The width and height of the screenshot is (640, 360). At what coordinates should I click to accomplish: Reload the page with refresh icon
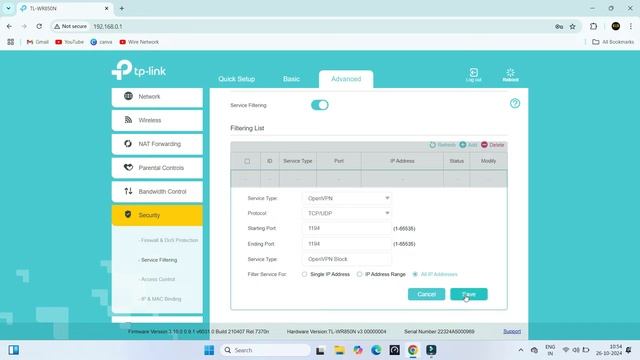point(39,26)
